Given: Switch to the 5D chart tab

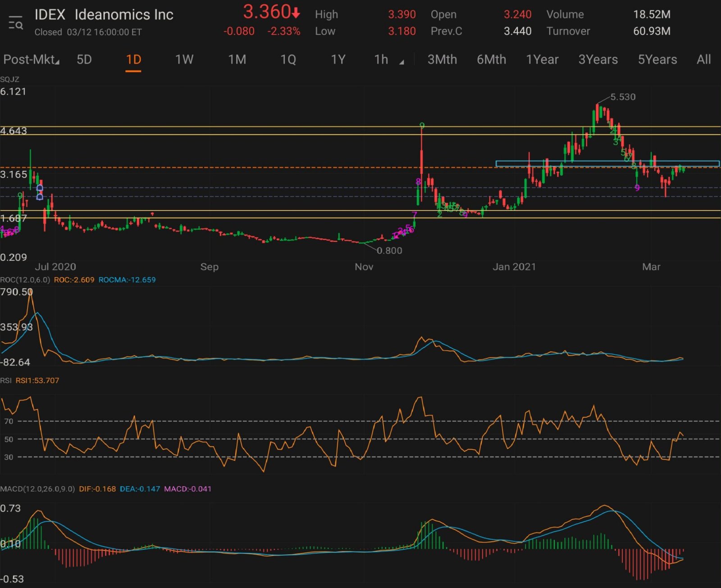Looking at the screenshot, I should pyautogui.click(x=84, y=59).
